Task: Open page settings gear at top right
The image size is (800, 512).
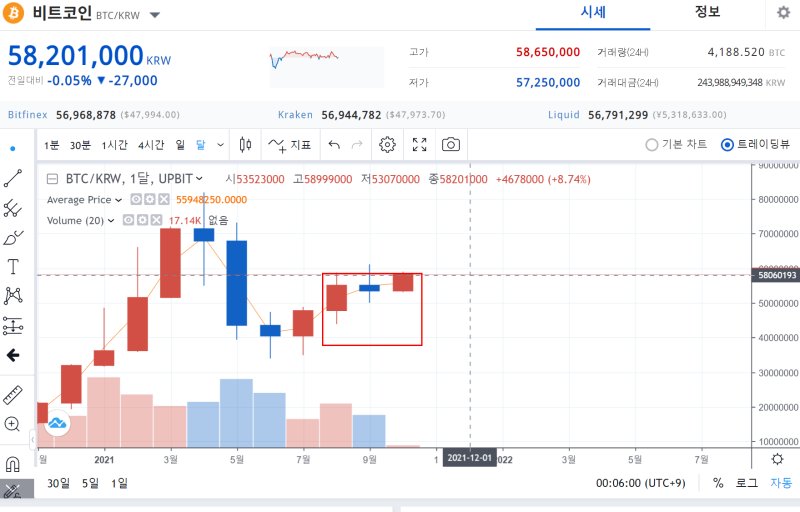Action: [x=784, y=12]
